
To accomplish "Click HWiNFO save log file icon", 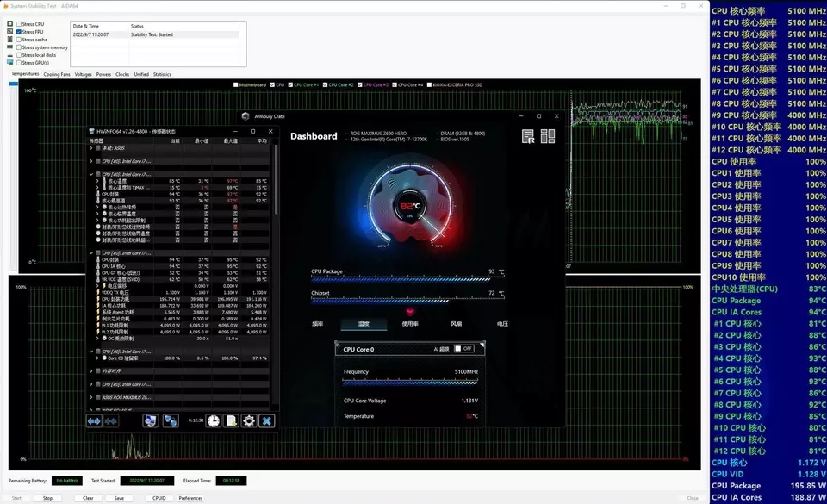I will point(231,420).
